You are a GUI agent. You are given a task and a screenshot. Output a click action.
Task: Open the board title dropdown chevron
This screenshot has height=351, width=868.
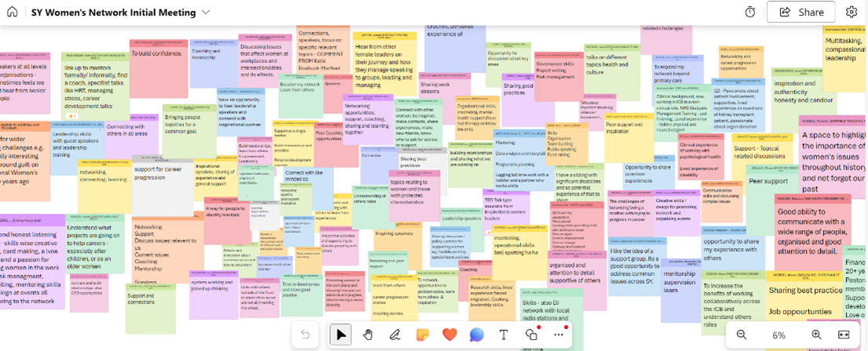(x=206, y=13)
